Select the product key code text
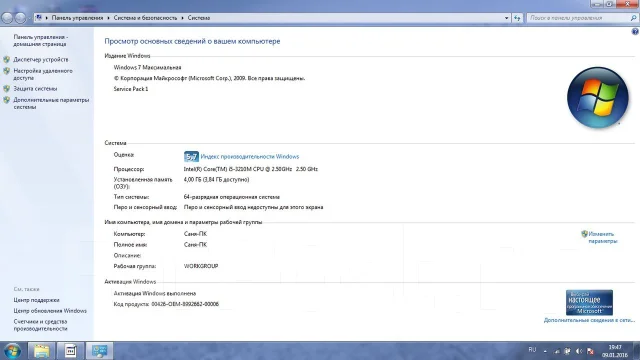 [185, 304]
